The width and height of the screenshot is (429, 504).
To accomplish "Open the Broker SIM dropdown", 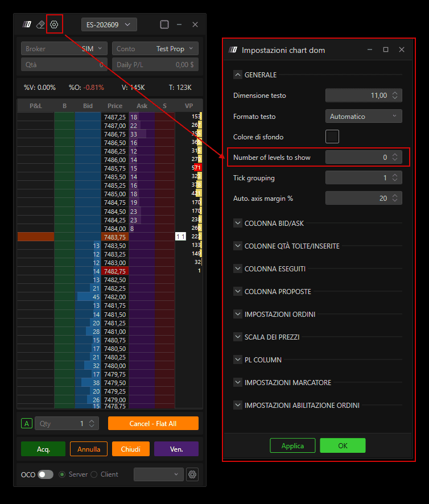I will pos(64,48).
